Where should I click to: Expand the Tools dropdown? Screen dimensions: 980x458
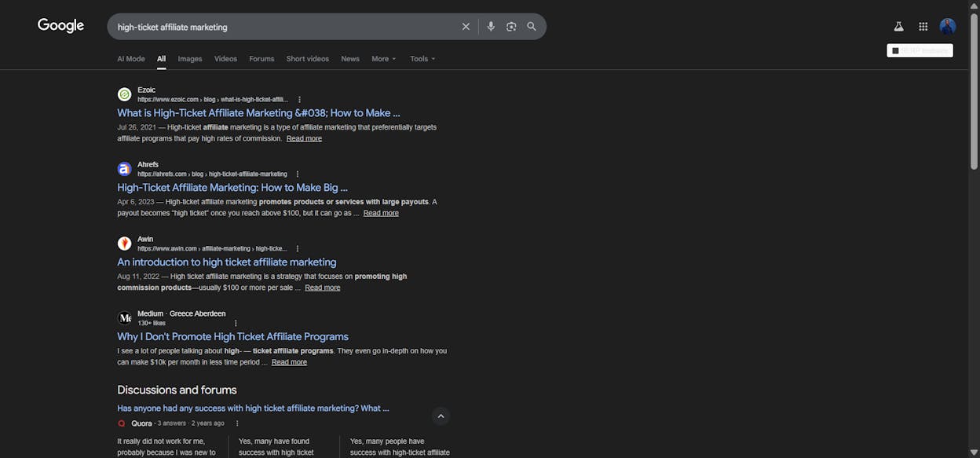(x=422, y=59)
